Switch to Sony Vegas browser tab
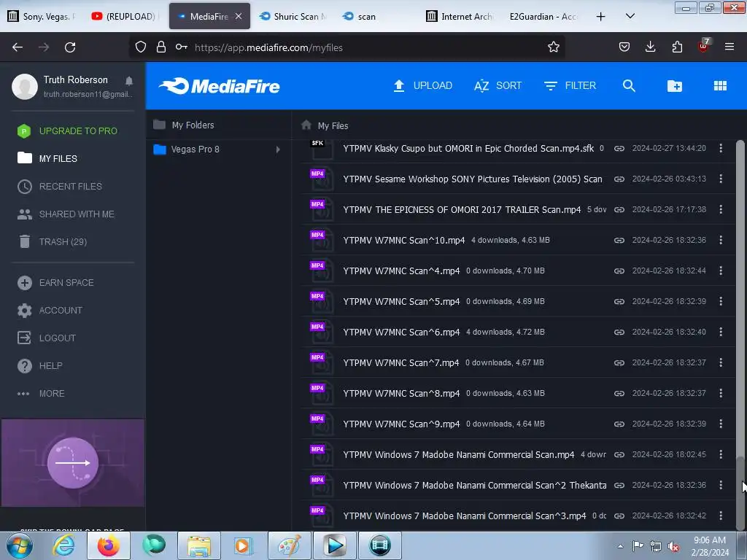 coord(42,17)
